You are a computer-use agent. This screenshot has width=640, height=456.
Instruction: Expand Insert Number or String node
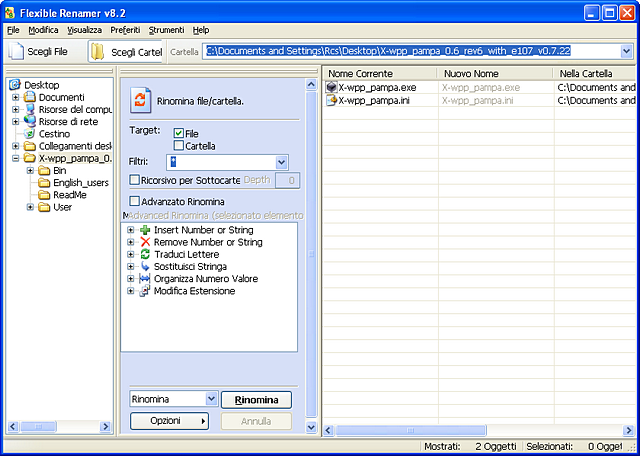131,230
